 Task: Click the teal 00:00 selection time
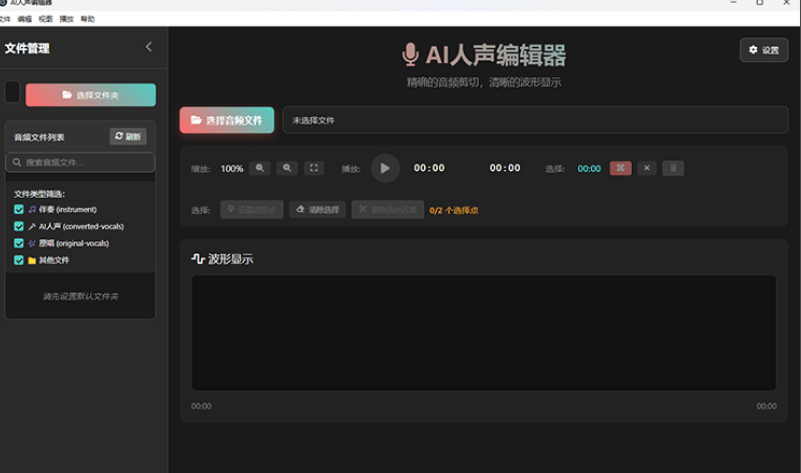(x=589, y=169)
